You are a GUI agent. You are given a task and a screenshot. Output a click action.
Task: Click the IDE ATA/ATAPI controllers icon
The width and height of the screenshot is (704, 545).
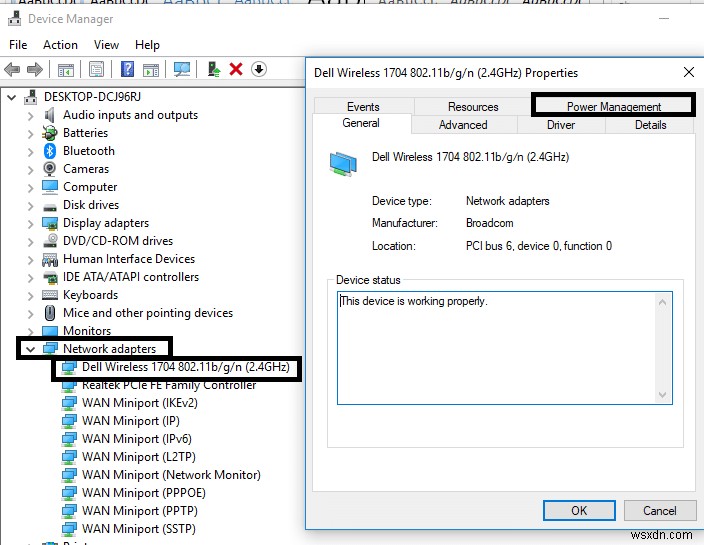tap(50, 277)
